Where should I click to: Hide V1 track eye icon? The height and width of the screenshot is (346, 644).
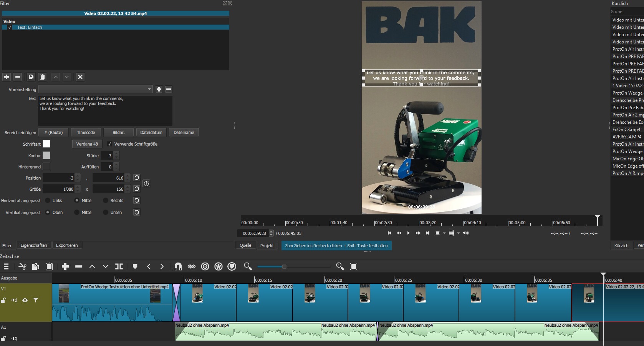(25, 300)
